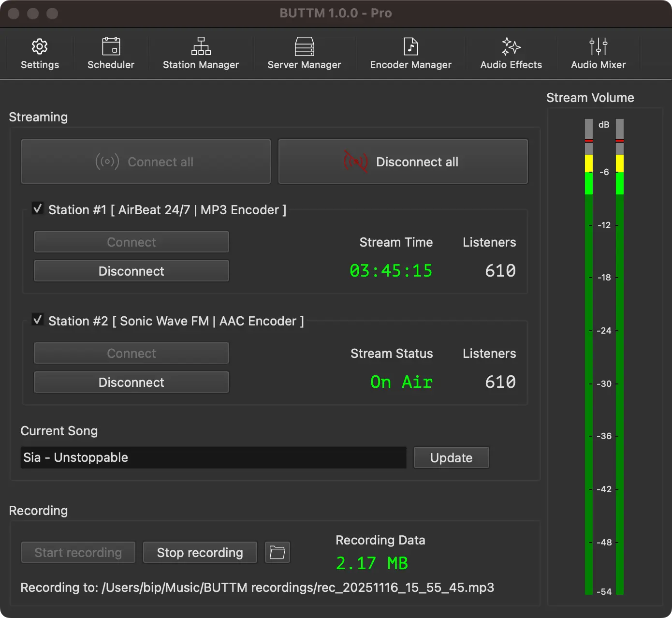Image resolution: width=672 pixels, height=618 pixels.
Task: Open Station Manager from the toolbar
Action: tap(201, 47)
